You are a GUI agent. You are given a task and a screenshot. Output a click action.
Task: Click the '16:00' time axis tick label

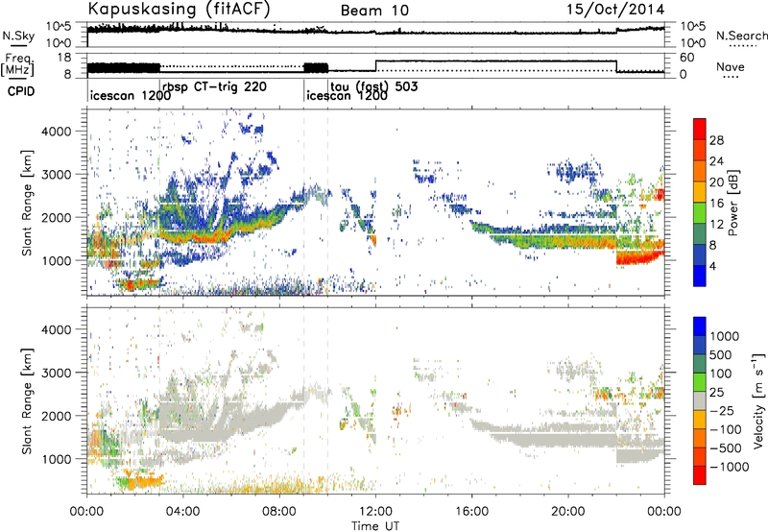tap(471, 512)
